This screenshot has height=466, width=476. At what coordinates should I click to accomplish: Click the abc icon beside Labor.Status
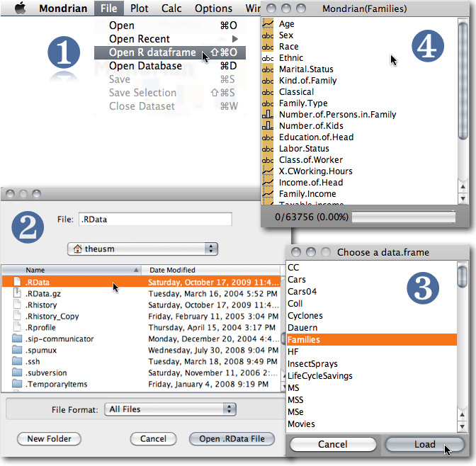[268, 149]
